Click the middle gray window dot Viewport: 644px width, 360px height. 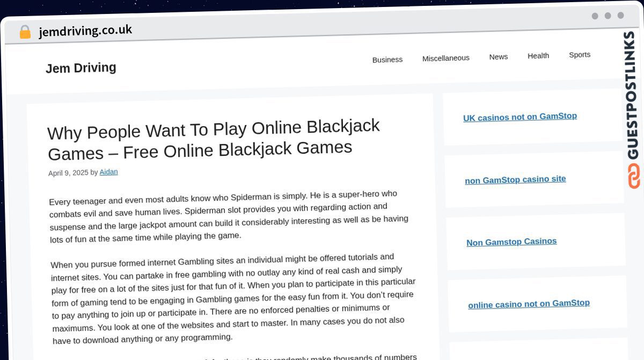tap(608, 16)
